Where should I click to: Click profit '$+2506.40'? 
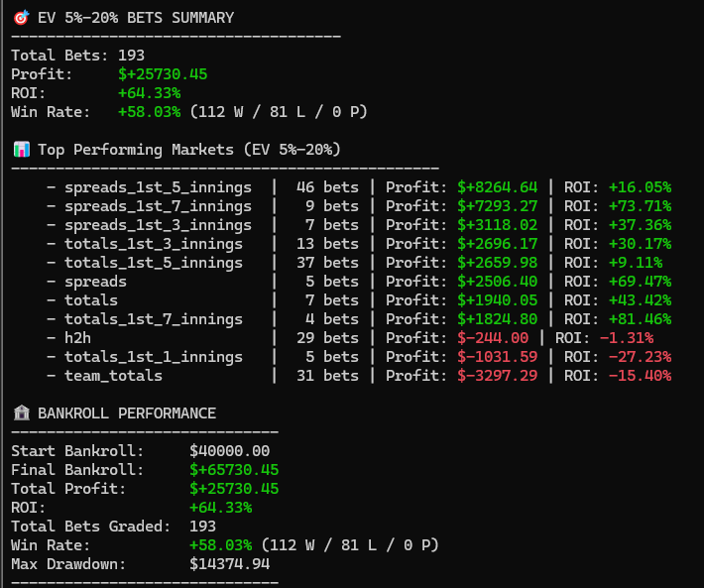pos(497,282)
